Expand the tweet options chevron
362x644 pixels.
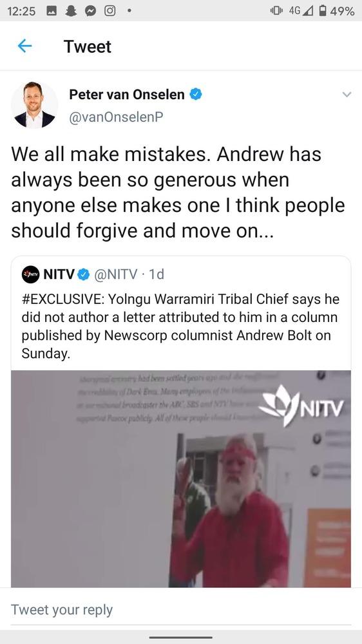tap(347, 95)
